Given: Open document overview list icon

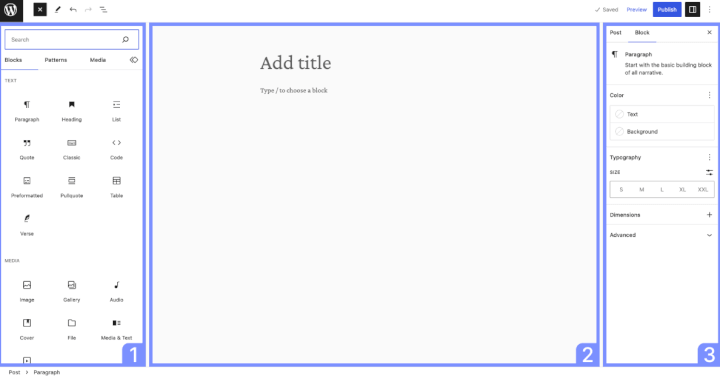Looking at the screenshot, I should pyautogui.click(x=103, y=10).
